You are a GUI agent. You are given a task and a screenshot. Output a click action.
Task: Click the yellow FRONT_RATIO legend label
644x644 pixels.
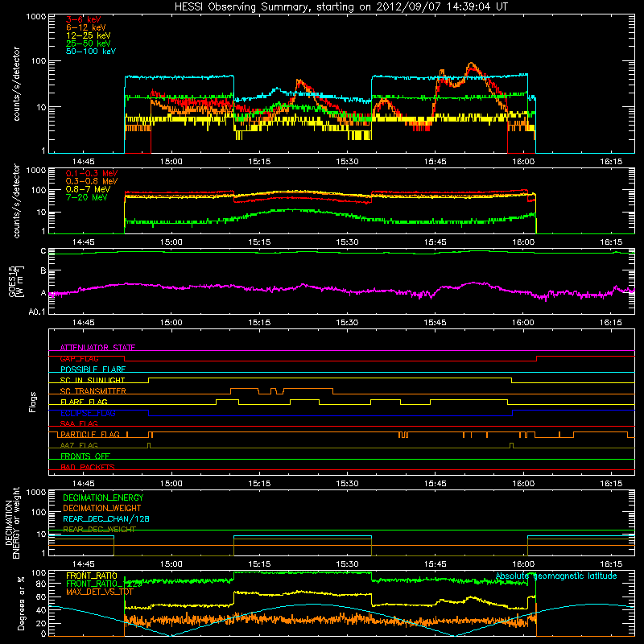(92, 576)
